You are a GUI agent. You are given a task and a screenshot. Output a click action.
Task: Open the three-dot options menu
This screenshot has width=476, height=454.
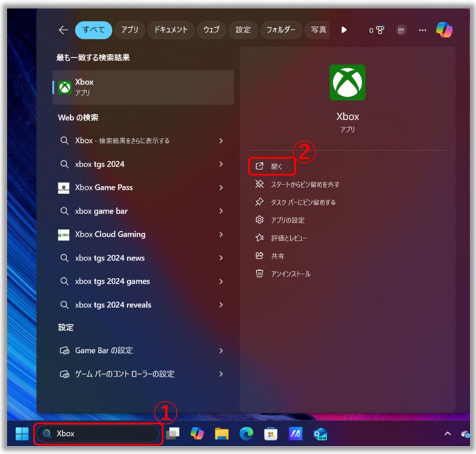click(x=422, y=30)
